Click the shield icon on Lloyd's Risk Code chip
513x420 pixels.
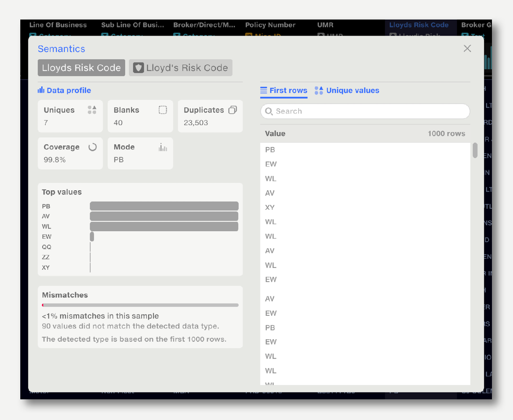point(138,68)
